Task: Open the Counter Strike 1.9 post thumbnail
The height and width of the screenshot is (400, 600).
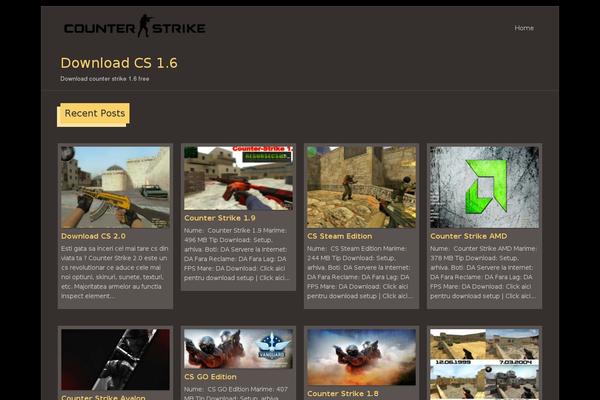Action: 238,178
